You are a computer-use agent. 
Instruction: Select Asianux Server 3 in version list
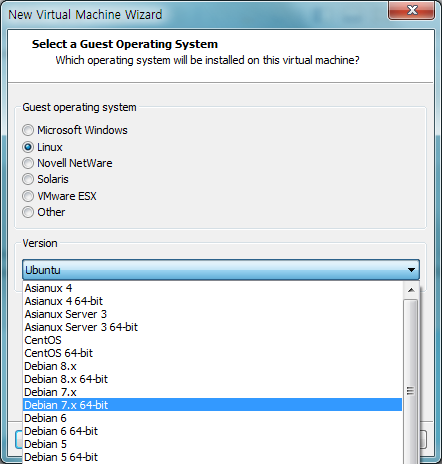pyautogui.click(x=212, y=314)
